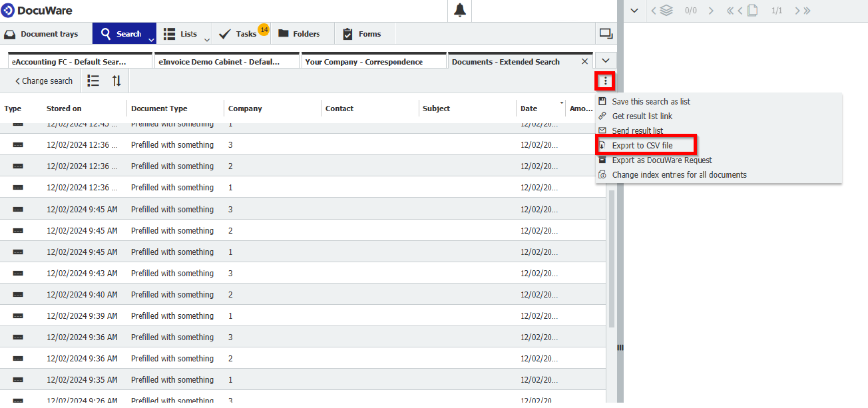The width and height of the screenshot is (868, 408).
Task: Click the 1/1 page counter
Action: 777,11
